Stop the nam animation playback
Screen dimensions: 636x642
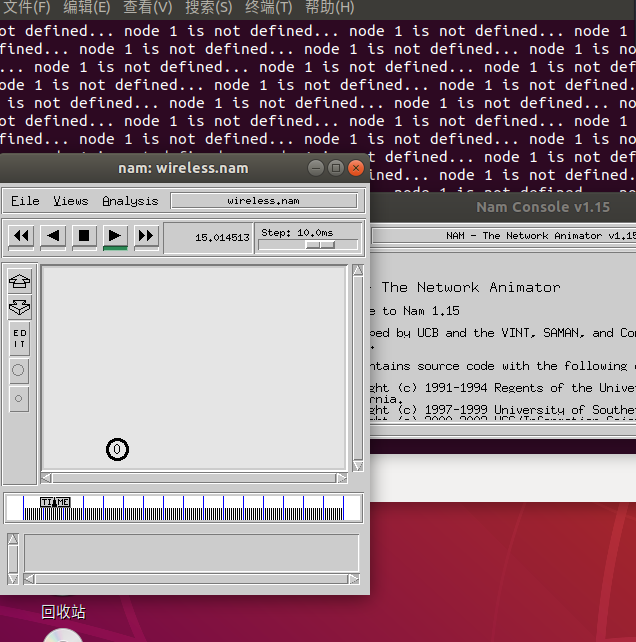[x=84, y=236]
